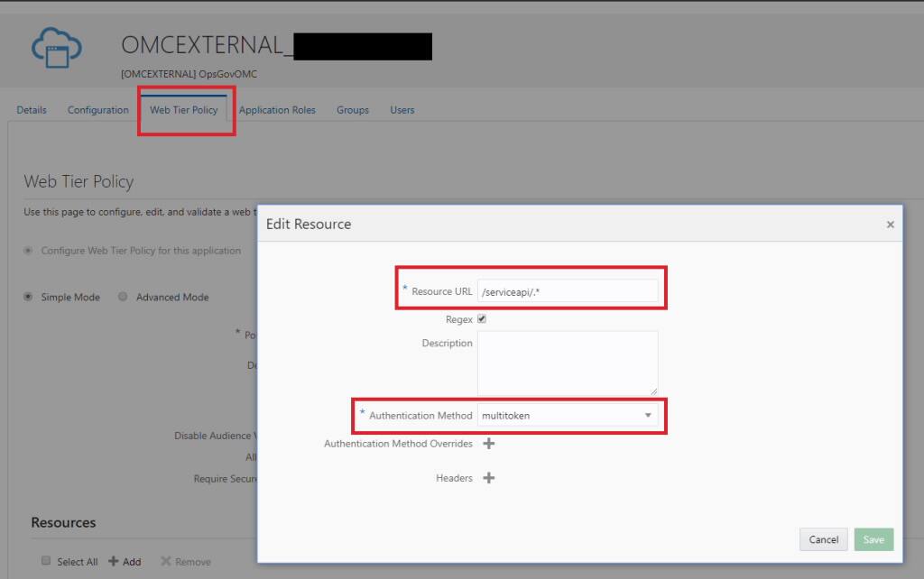This screenshot has height=579, width=924.
Task: Select the Simple Mode radio button
Action: pos(28,297)
